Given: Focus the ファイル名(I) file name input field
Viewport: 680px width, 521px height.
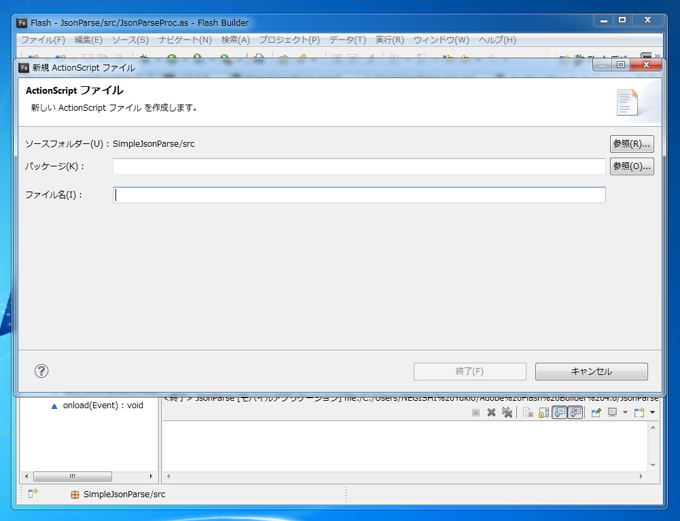Looking at the screenshot, I should tap(359, 195).
